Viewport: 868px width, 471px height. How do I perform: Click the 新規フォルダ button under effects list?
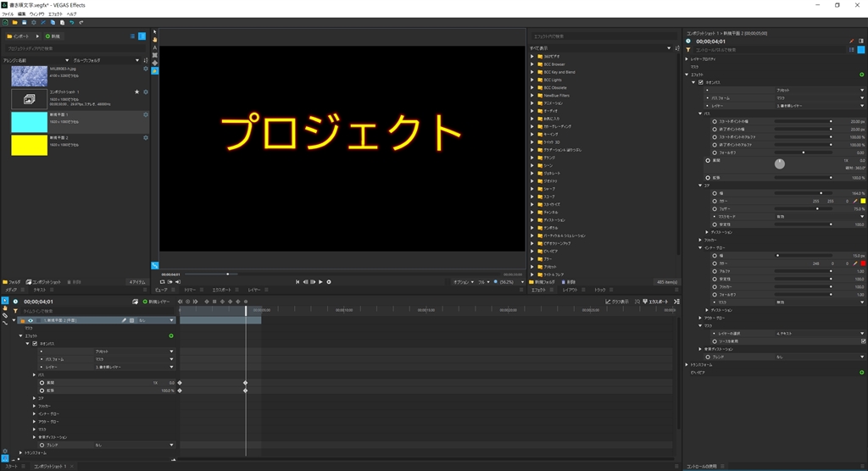tap(542, 282)
